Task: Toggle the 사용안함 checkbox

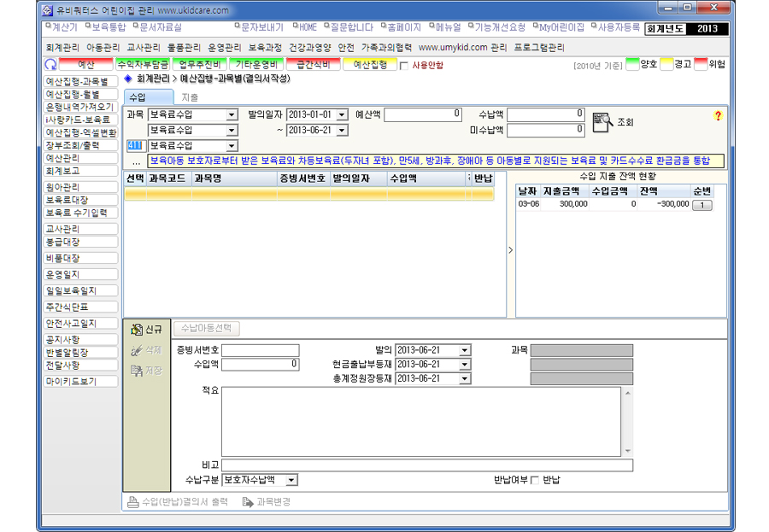Action: click(403, 66)
